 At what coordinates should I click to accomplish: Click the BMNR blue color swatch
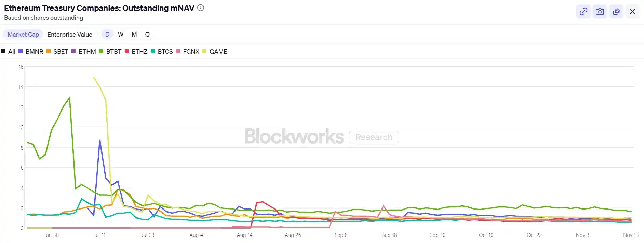[x=21, y=51]
